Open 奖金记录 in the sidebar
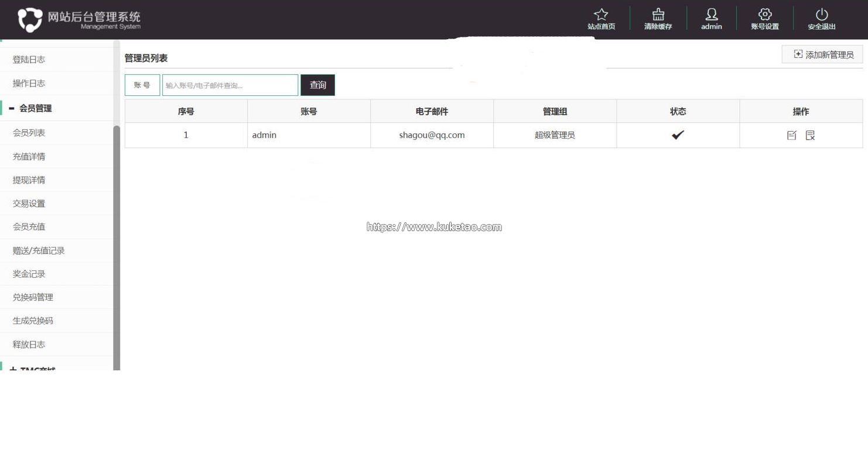 point(29,274)
